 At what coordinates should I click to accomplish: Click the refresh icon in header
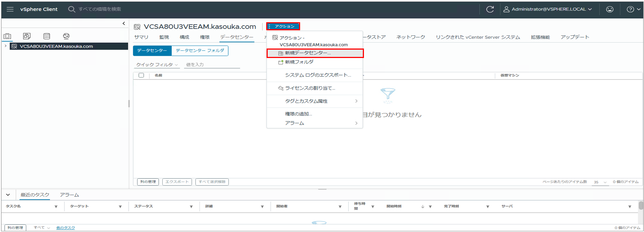[490, 9]
